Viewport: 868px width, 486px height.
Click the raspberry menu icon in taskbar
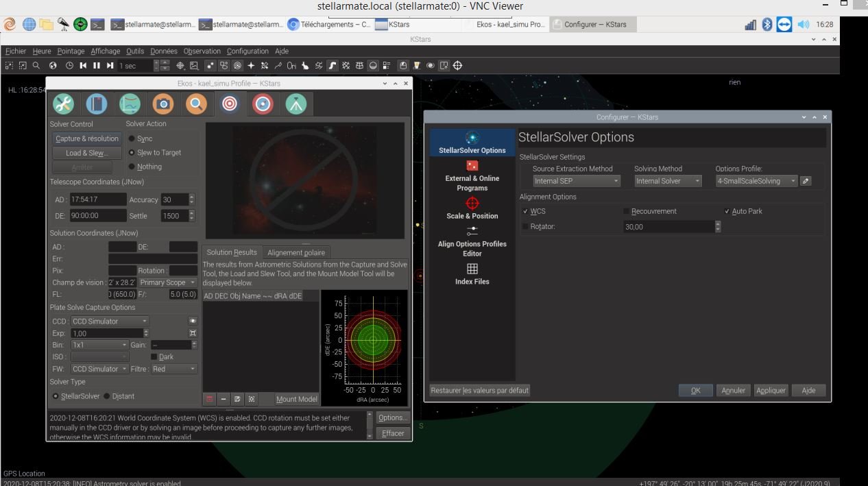click(10, 25)
